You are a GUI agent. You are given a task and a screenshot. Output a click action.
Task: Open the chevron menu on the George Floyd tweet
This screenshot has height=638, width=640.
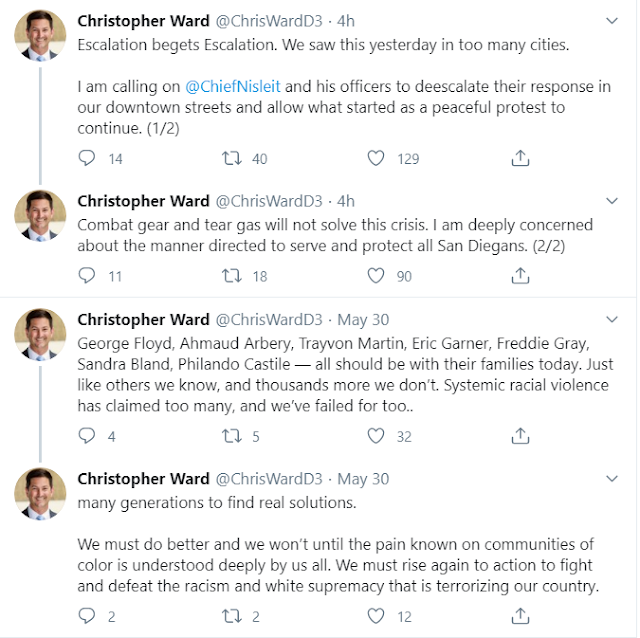pyautogui.click(x=611, y=319)
